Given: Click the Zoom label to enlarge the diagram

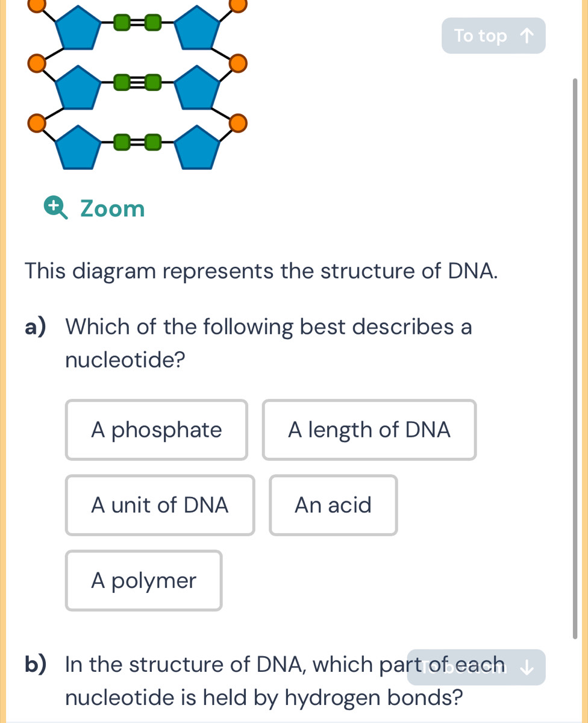Looking at the screenshot, I should coord(112,208).
